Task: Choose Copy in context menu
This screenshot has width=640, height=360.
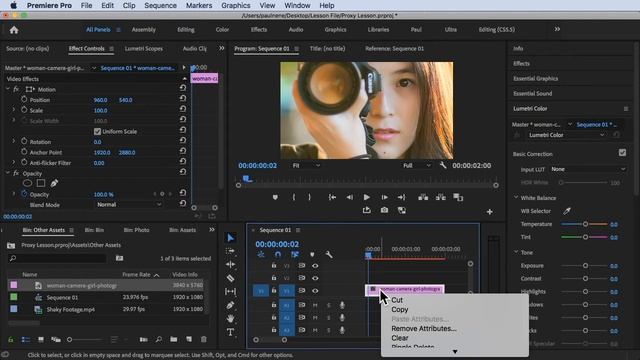Action: pyautogui.click(x=400, y=309)
